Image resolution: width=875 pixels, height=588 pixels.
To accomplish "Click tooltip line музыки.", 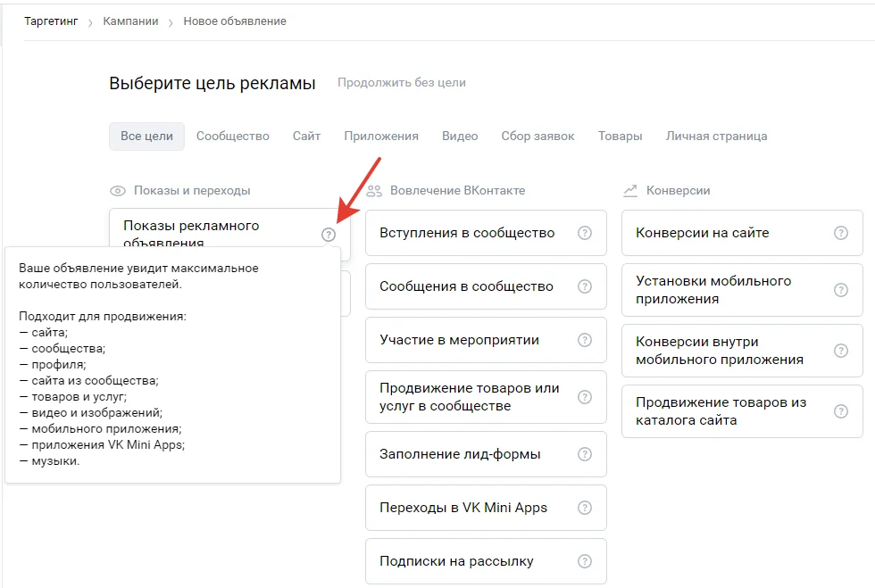I will click(x=50, y=461).
